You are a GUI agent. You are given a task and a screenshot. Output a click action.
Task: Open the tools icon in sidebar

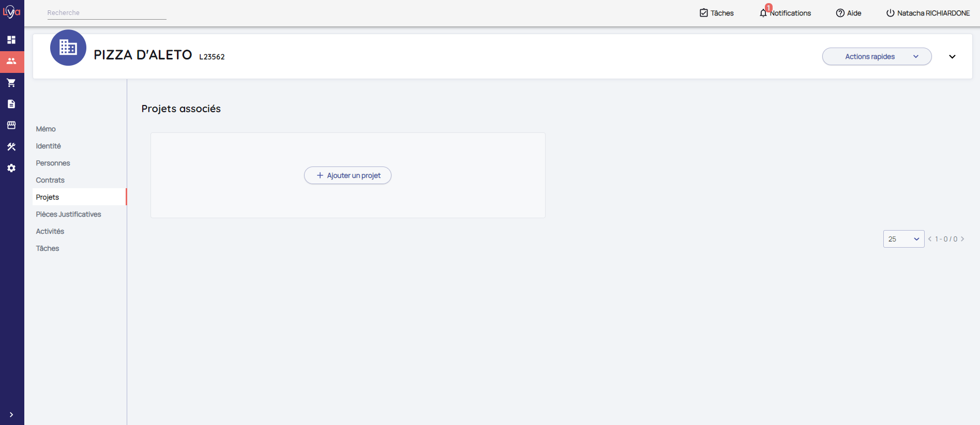(x=11, y=147)
